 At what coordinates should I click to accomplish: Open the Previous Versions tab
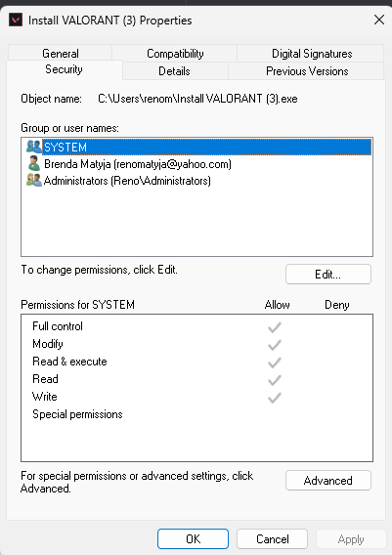[x=307, y=70]
